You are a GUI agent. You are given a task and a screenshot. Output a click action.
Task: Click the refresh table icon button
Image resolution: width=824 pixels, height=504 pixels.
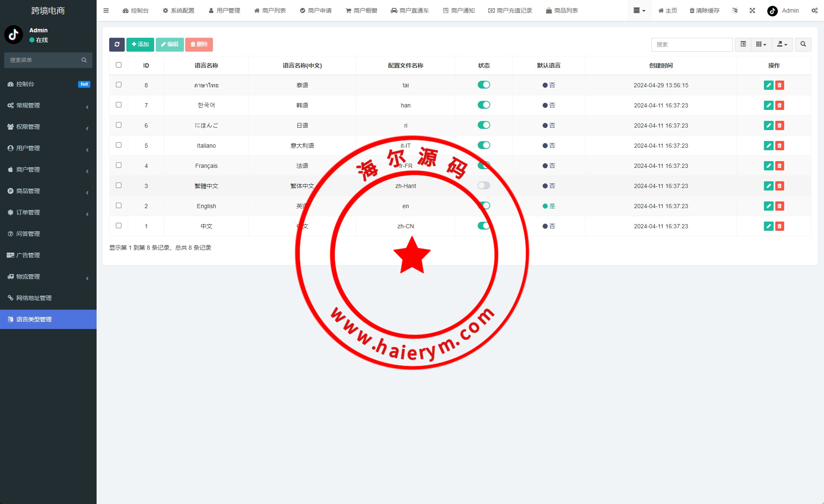[x=117, y=44]
